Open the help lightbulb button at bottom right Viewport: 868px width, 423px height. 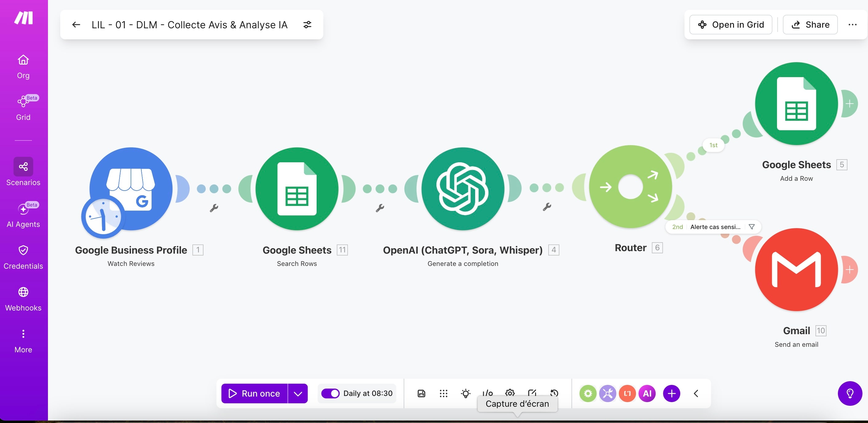point(850,393)
